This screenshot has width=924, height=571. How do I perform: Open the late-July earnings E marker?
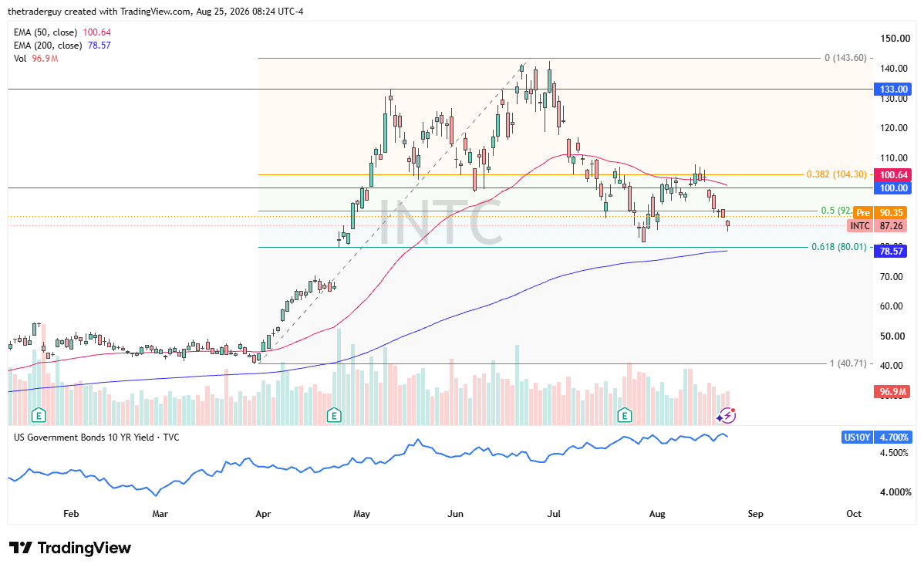[x=625, y=416]
